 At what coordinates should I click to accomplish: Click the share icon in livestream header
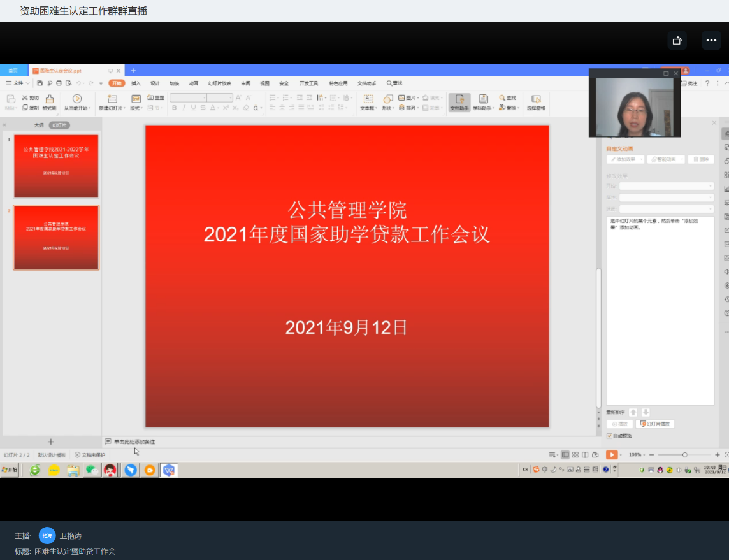pos(677,40)
